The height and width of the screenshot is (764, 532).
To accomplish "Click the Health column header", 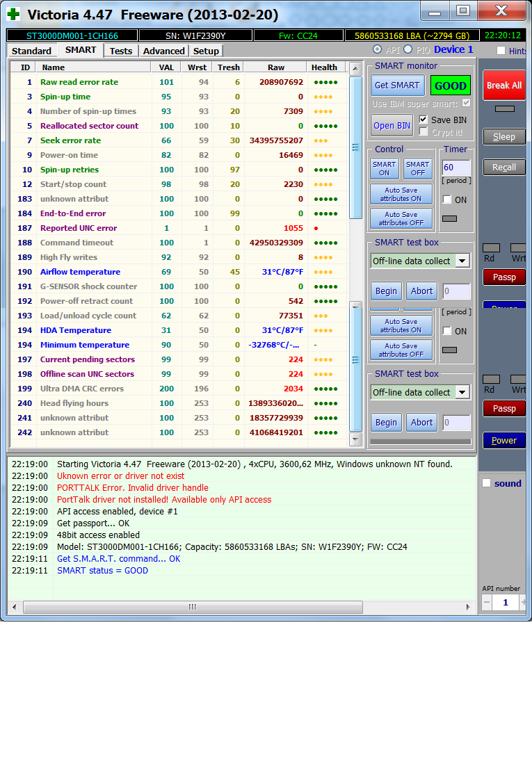I will (324, 67).
